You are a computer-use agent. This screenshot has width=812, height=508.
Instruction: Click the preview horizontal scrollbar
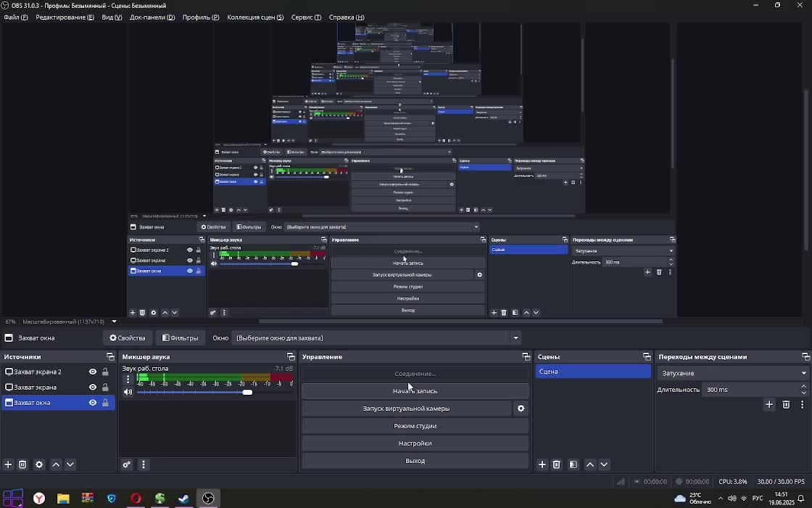[x=460, y=321]
